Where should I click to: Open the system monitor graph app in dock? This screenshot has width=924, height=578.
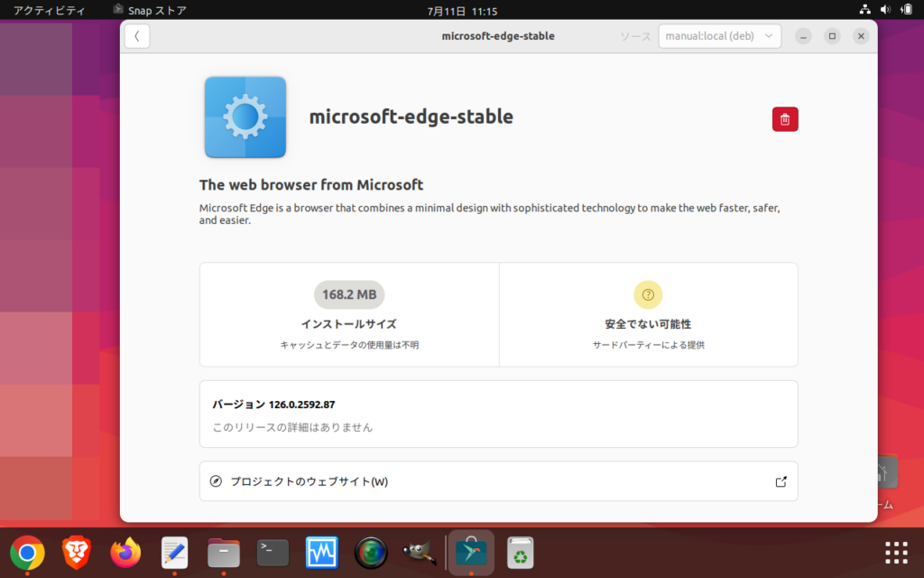(x=322, y=553)
